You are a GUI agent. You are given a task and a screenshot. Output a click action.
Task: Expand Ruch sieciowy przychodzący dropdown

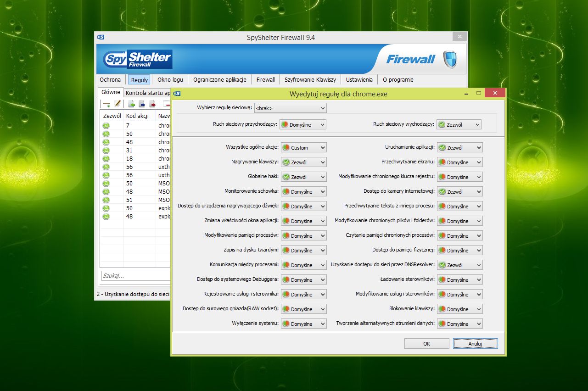pyautogui.click(x=303, y=124)
